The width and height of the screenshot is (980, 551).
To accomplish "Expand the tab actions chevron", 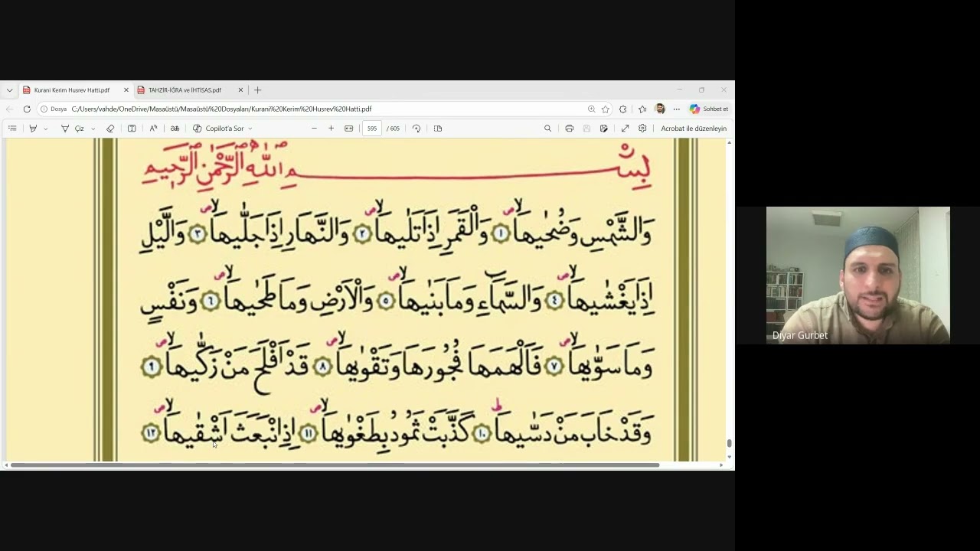I will [x=9, y=90].
